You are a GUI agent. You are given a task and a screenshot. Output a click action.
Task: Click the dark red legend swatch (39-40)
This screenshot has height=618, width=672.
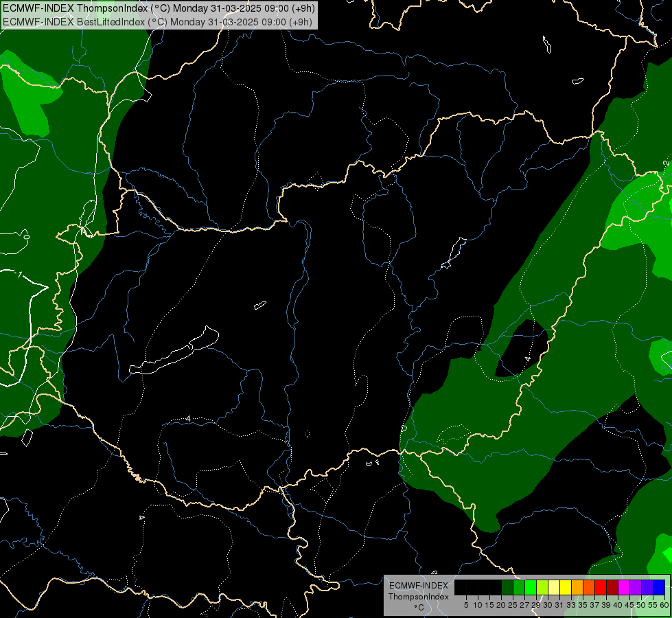tap(612, 587)
